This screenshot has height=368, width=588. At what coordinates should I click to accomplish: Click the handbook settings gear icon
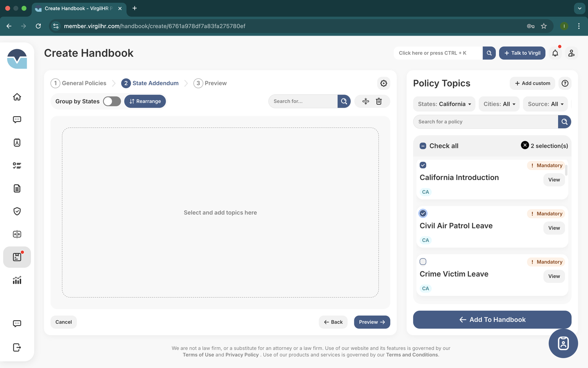pyautogui.click(x=383, y=83)
